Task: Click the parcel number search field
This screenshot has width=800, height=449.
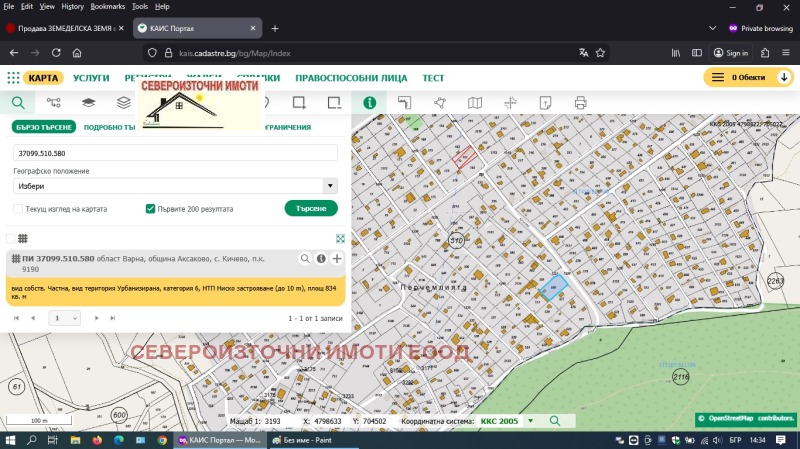Action: click(x=175, y=153)
